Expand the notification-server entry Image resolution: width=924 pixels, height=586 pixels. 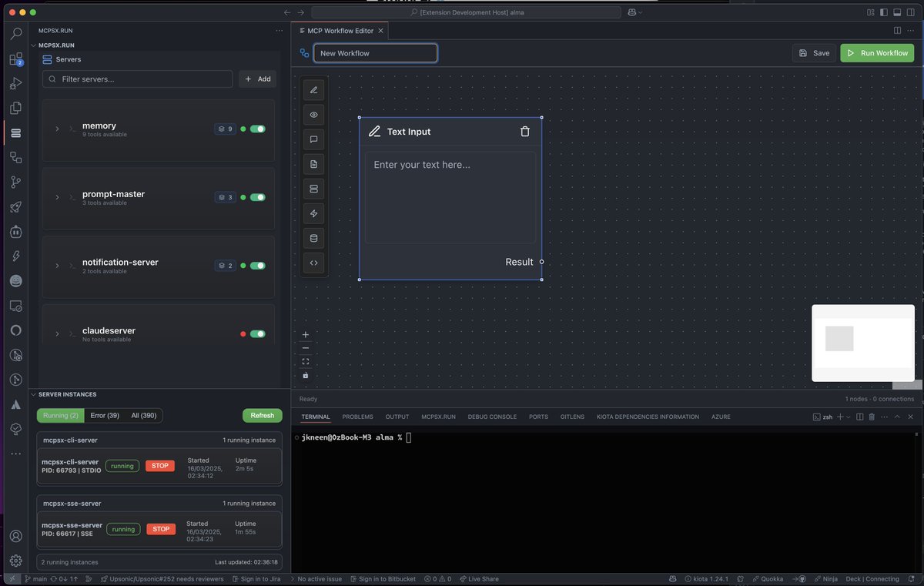click(x=57, y=265)
